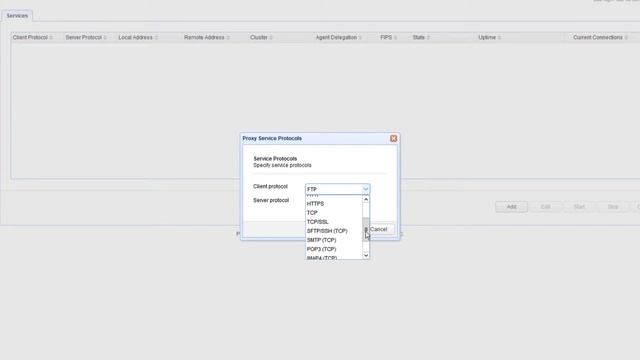Image resolution: width=640 pixels, height=360 pixels.
Task: Click the Stop service button
Action: (x=613, y=207)
